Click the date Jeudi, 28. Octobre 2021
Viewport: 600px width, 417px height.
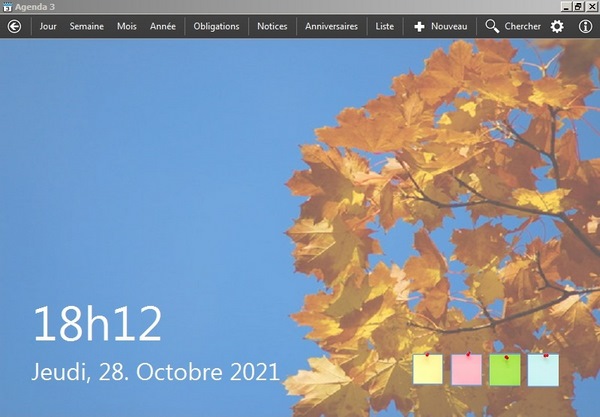(156, 371)
